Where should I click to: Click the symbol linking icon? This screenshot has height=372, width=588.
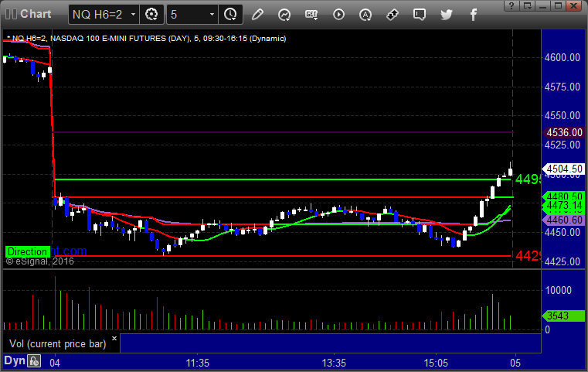393,15
